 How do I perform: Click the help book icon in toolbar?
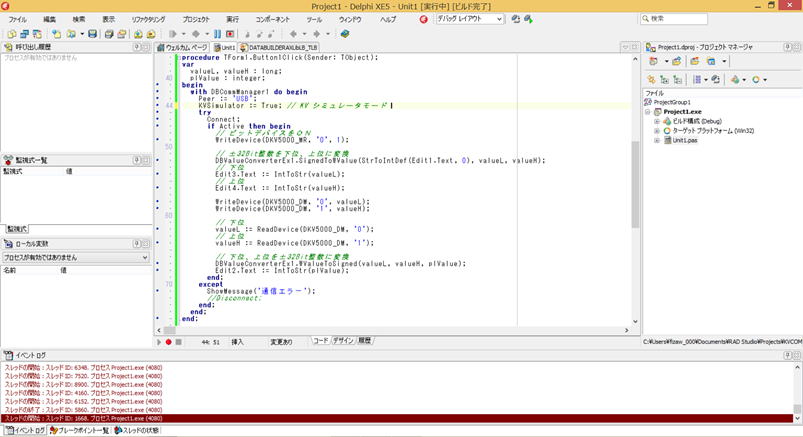[345, 34]
